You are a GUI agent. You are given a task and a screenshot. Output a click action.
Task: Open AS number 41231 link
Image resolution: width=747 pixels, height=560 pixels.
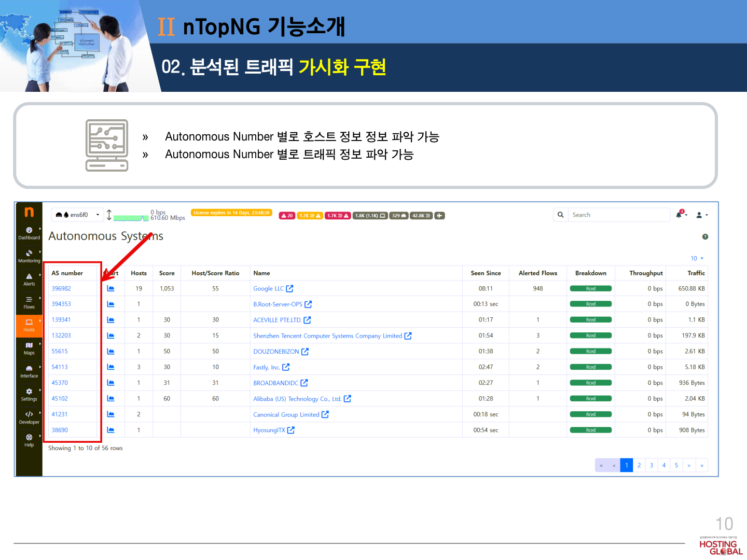(60, 414)
